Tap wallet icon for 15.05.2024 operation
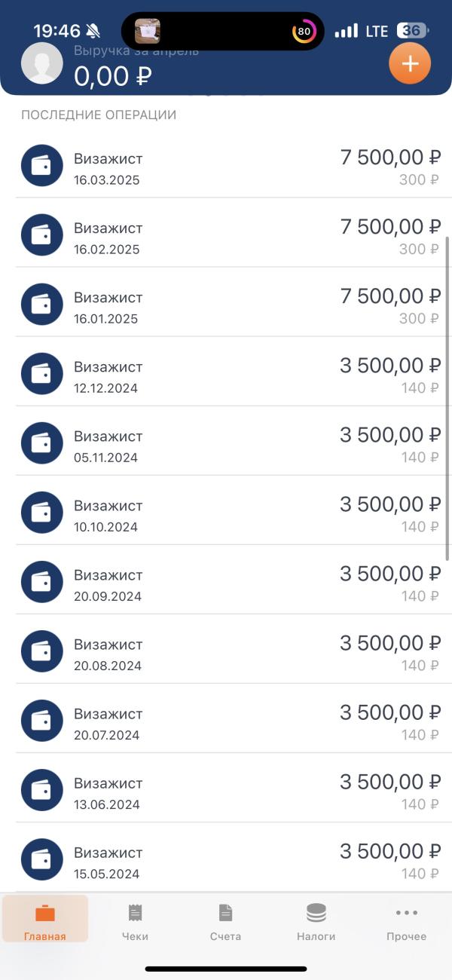This screenshot has width=452, height=980. [x=42, y=859]
